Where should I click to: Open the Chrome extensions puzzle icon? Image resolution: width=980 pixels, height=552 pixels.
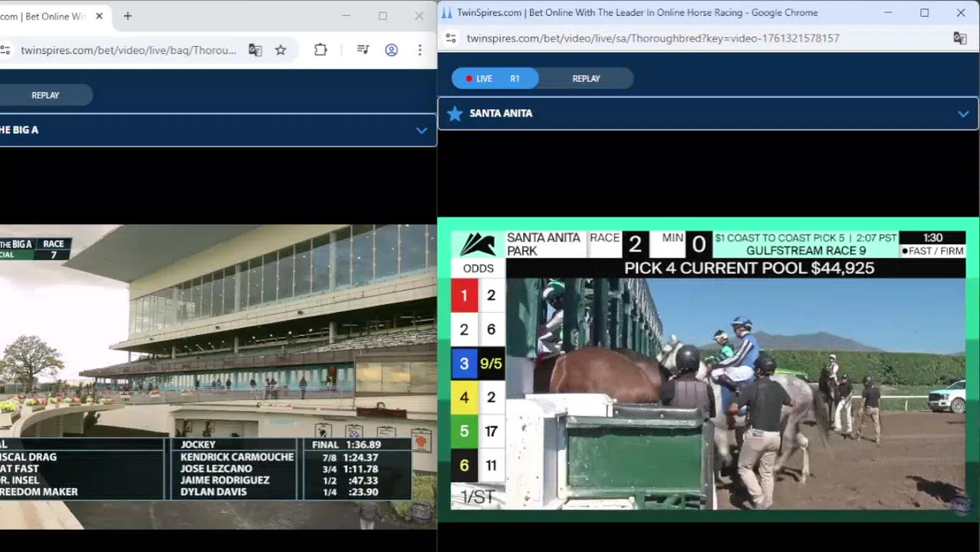pyautogui.click(x=321, y=50)
